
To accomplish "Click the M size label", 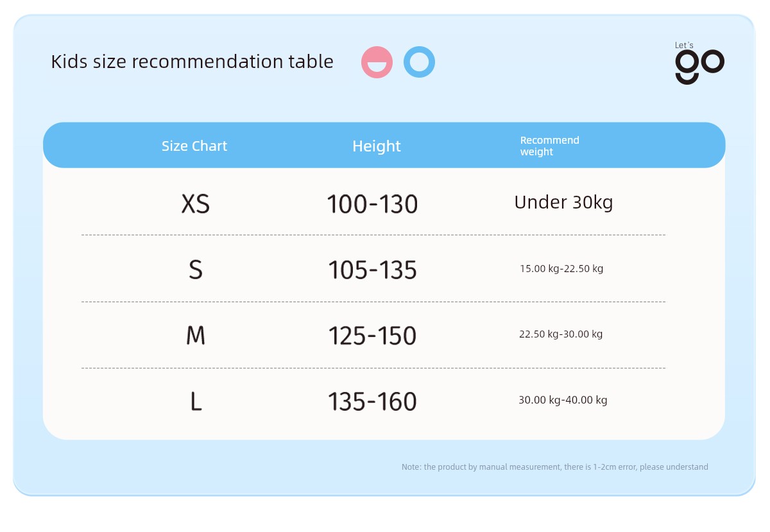I will coord(196,336).
